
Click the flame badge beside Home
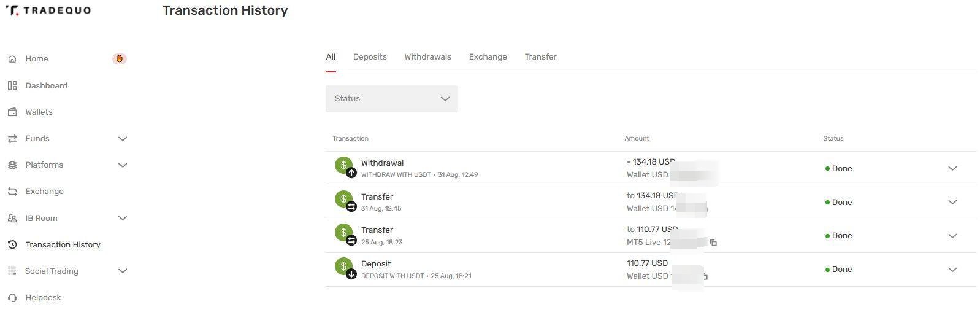tap(120, 59)
